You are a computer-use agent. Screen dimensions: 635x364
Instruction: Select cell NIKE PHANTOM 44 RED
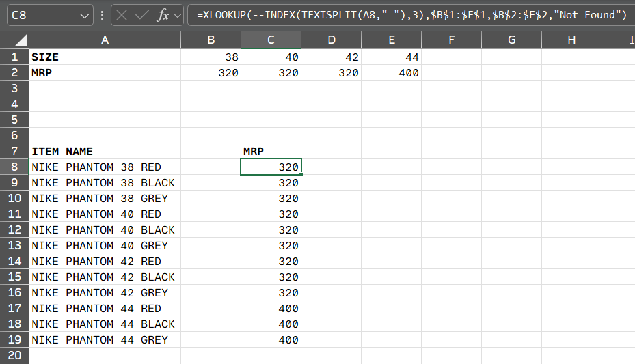tap(105, 309)
